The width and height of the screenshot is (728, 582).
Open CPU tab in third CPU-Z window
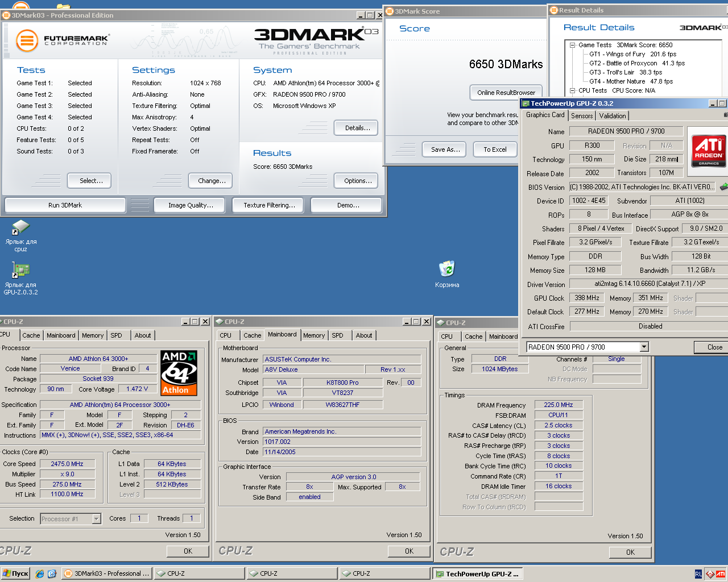[x=447, y=336]
